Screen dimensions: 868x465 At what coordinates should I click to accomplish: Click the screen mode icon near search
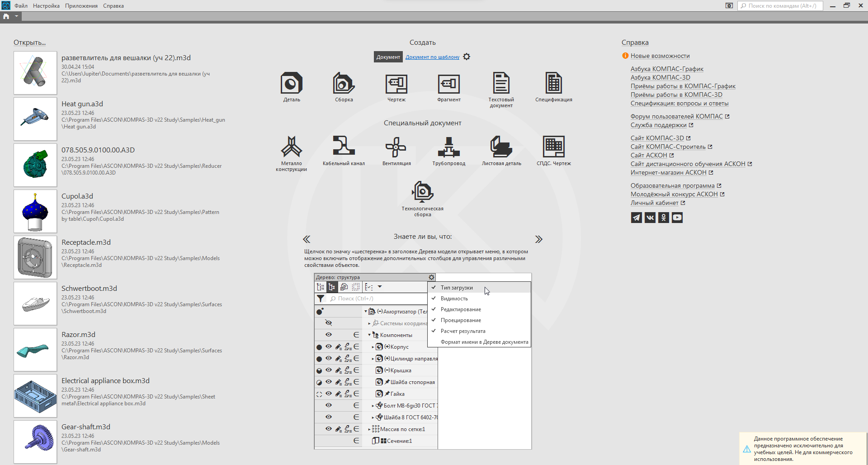[729, 6]
